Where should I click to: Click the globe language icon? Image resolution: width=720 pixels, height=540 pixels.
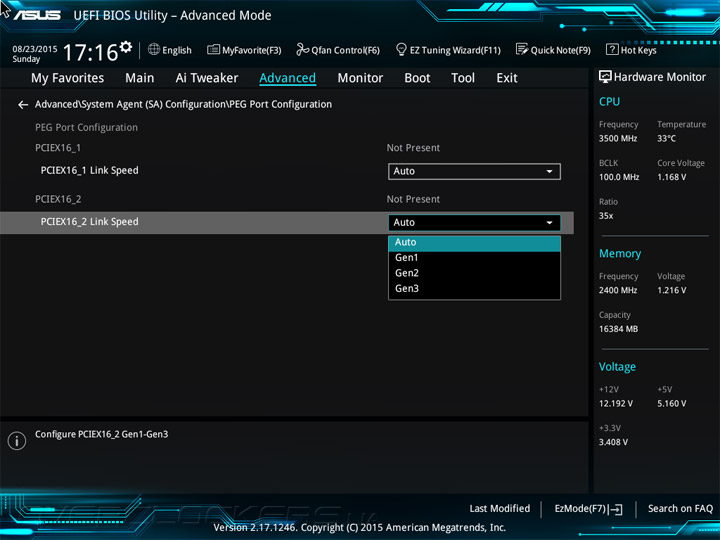[154, 49]
